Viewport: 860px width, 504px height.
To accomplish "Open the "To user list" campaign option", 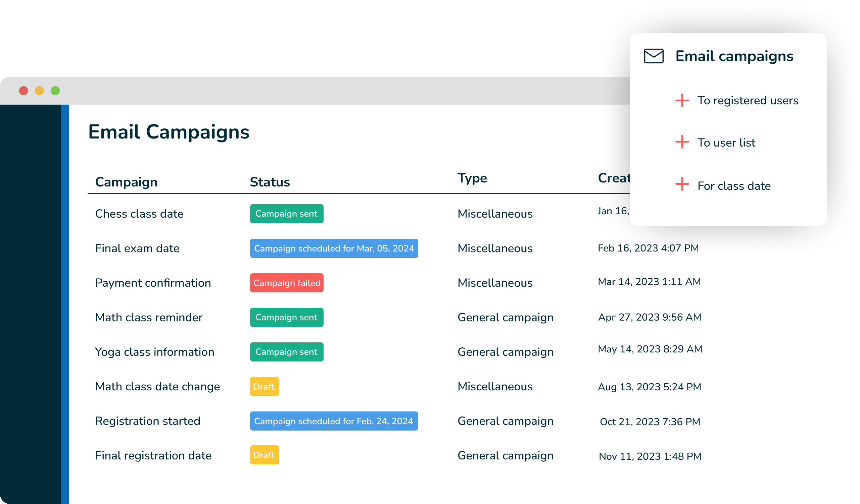I will pos(726,143).
